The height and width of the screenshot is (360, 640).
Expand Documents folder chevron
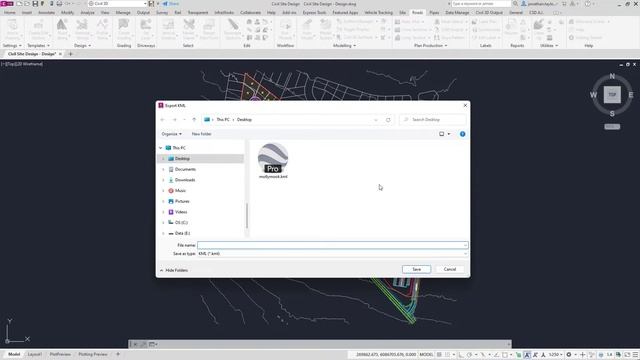[x=163, y=169]
